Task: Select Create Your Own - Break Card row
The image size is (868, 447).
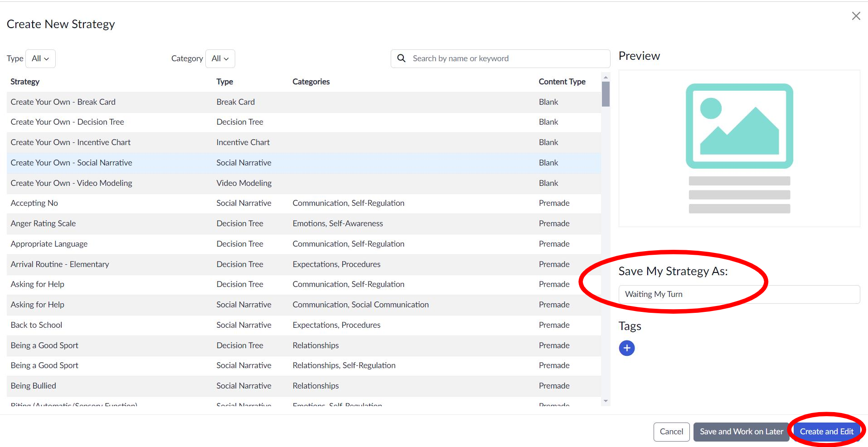Action: [x=63, y=102]
